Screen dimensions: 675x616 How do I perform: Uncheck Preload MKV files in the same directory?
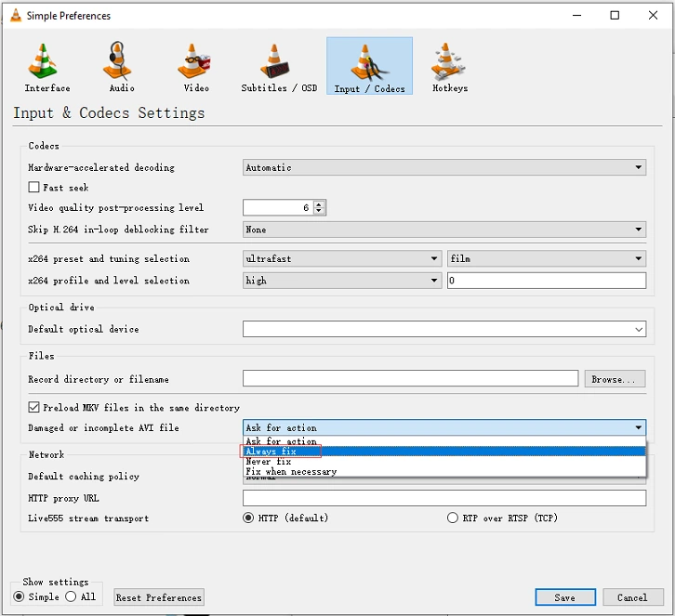pos(33,407)
